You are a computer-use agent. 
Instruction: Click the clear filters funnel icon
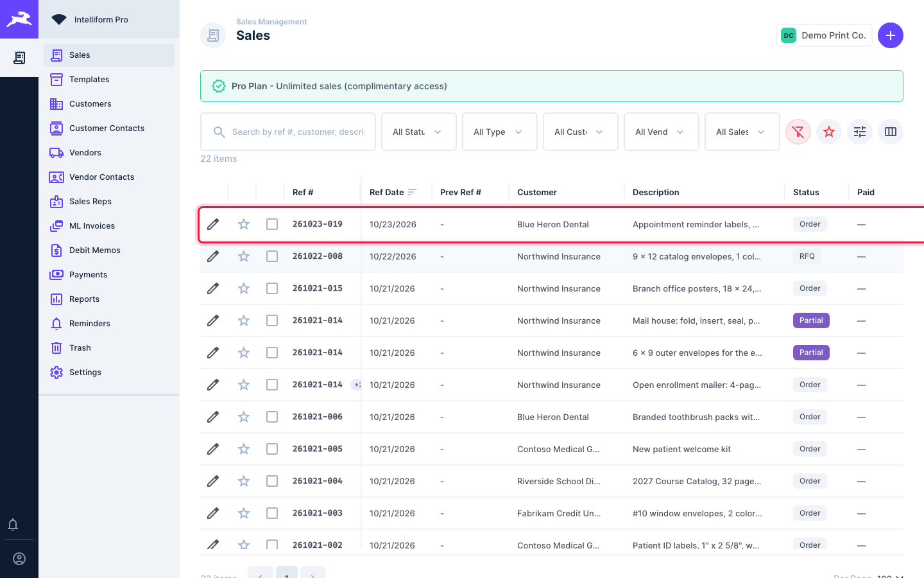coord(798,132)
